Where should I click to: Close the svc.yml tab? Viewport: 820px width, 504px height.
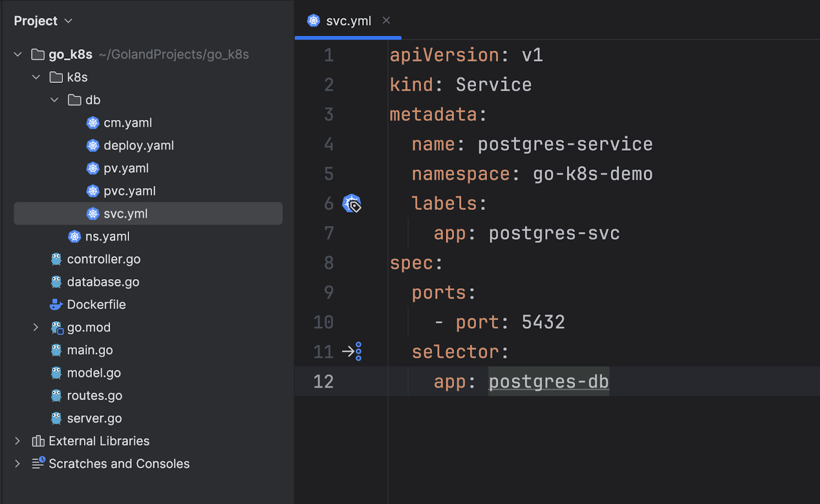point(386,20)
